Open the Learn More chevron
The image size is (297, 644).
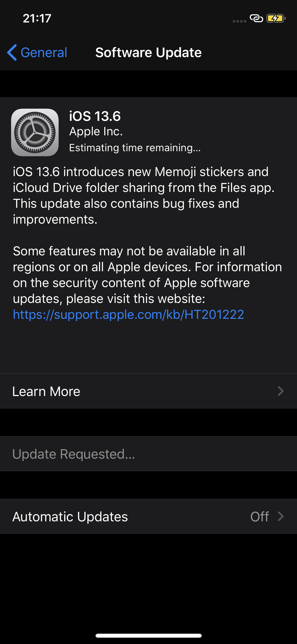click(x=281, y=391)
